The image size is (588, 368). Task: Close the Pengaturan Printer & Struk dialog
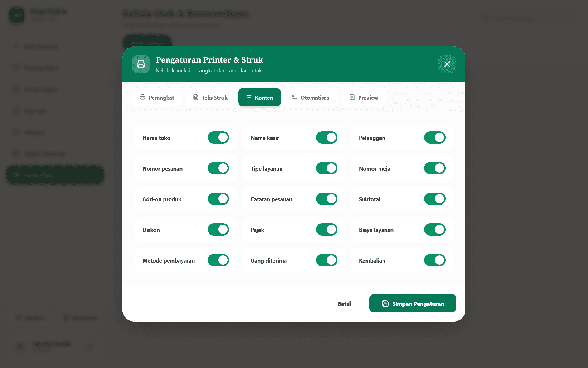pos(447,64)
